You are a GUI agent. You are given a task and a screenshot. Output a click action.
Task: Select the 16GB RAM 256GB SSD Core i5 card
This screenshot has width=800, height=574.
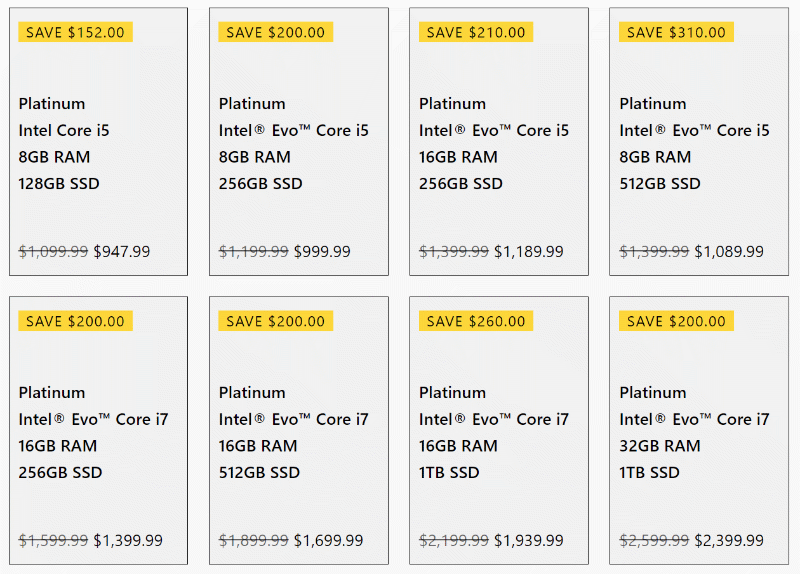[x=498, y=141]
